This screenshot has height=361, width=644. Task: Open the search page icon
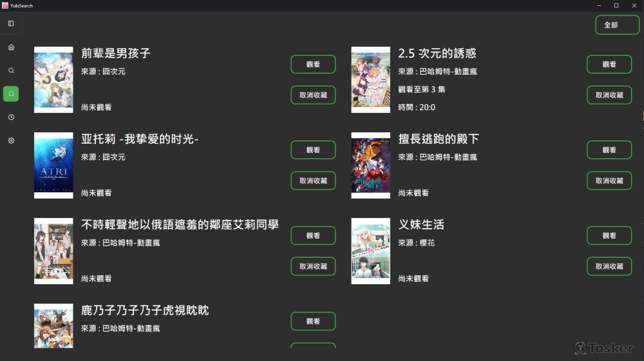click(11, 71)
